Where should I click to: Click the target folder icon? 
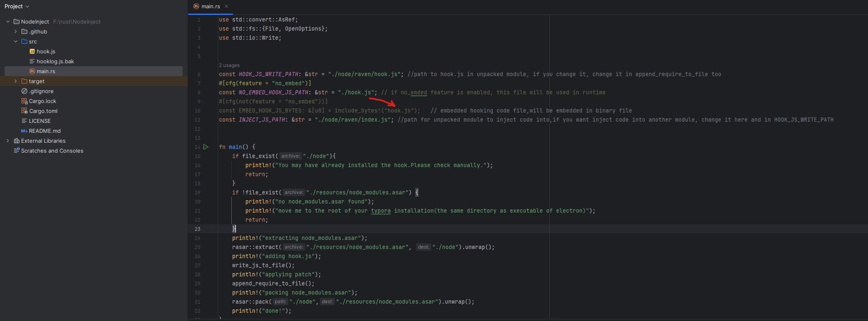(24, 81)
